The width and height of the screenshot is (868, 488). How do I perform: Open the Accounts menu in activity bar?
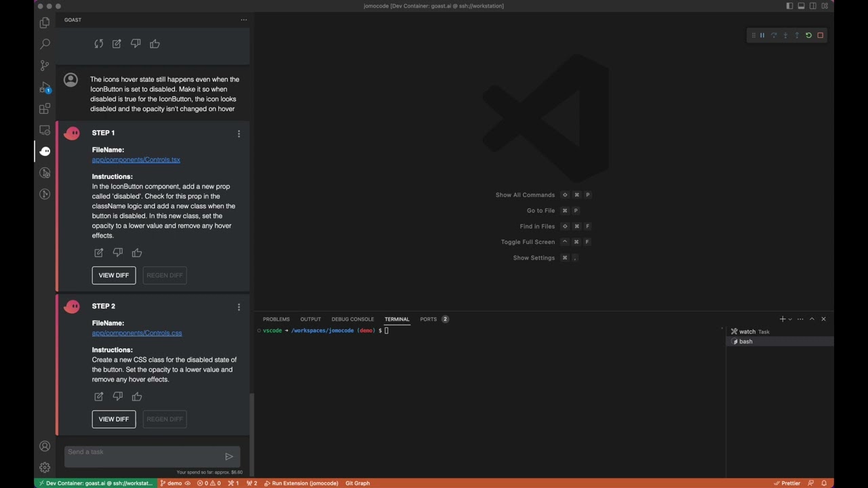point(45,446)
